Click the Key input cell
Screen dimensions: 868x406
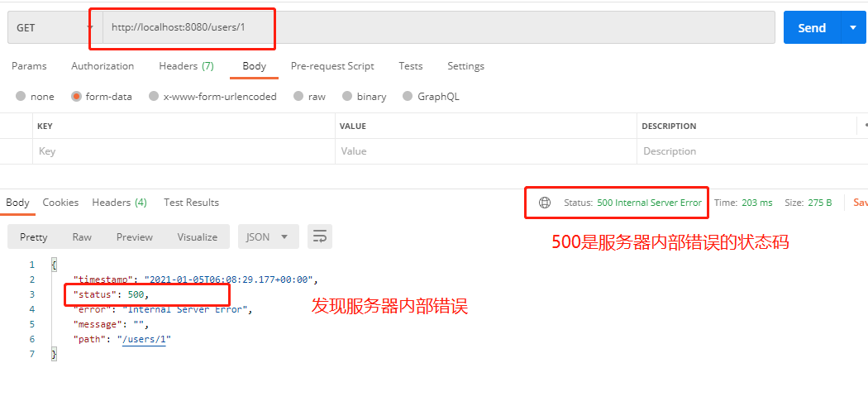(184, 151)
